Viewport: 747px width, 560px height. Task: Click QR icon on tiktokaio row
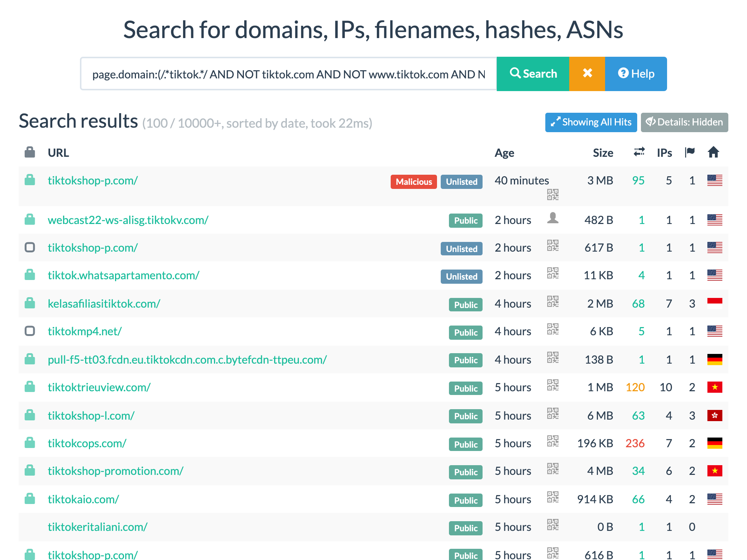point(553,497)
